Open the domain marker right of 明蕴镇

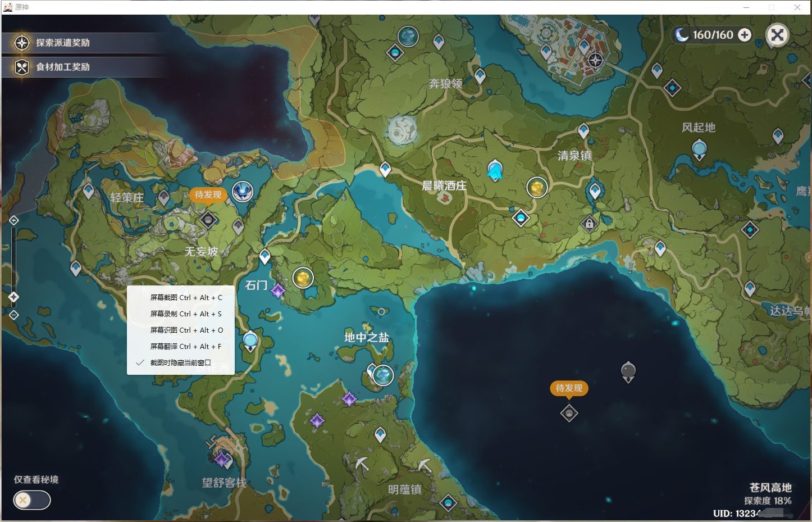click(448, 502)
